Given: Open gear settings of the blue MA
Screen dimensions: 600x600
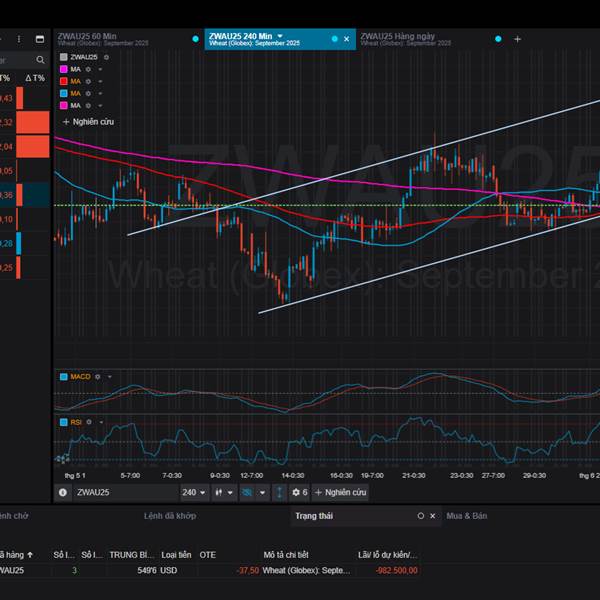Looking at the screenshot, I should coord(88,93).
